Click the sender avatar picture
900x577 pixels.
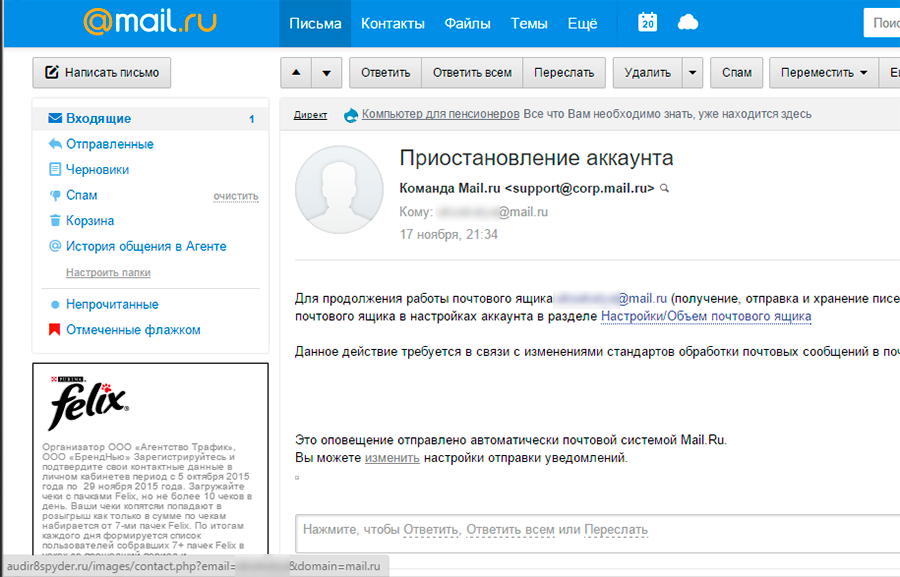click(339, 189)
